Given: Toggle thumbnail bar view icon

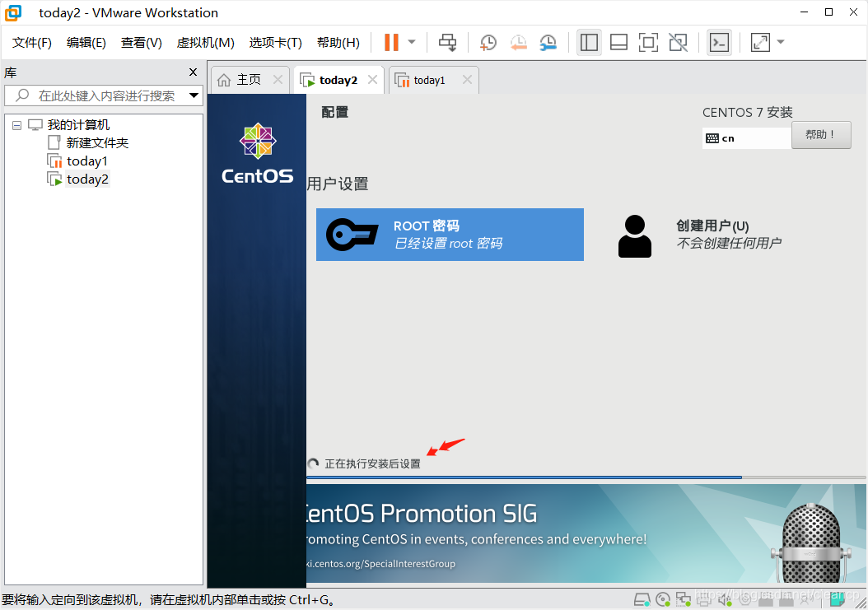Looking at the screenshot, I should (x=618, y=42).
